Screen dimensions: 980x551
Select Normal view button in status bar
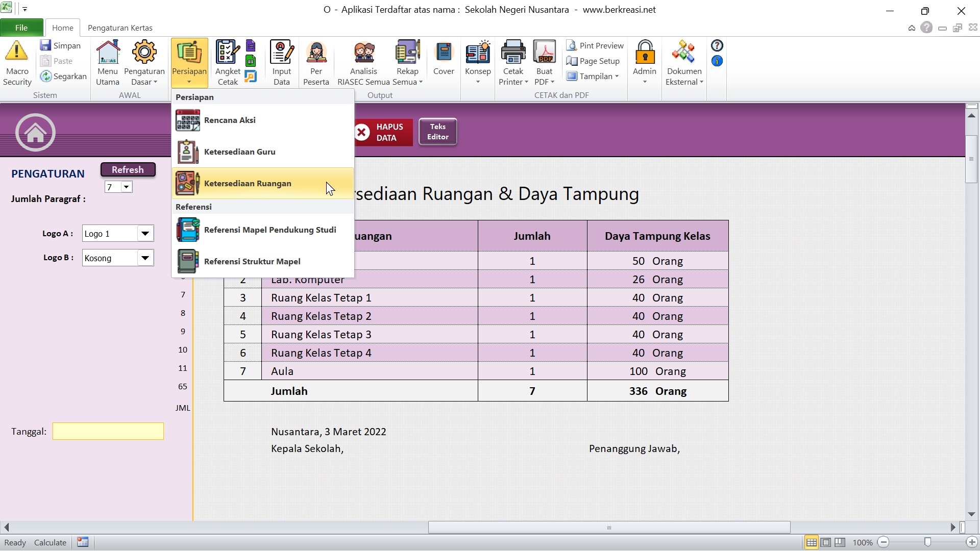click(812, 542)
